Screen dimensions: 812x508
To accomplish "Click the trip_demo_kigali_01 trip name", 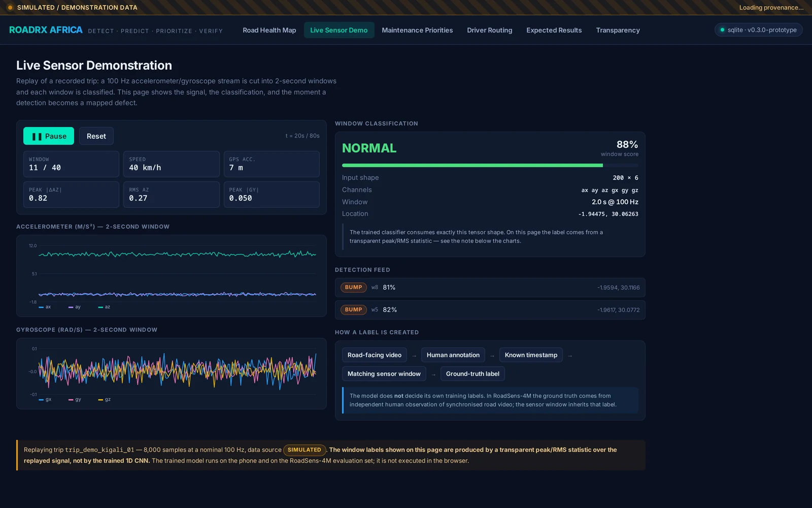I will (x=99, y=450).
